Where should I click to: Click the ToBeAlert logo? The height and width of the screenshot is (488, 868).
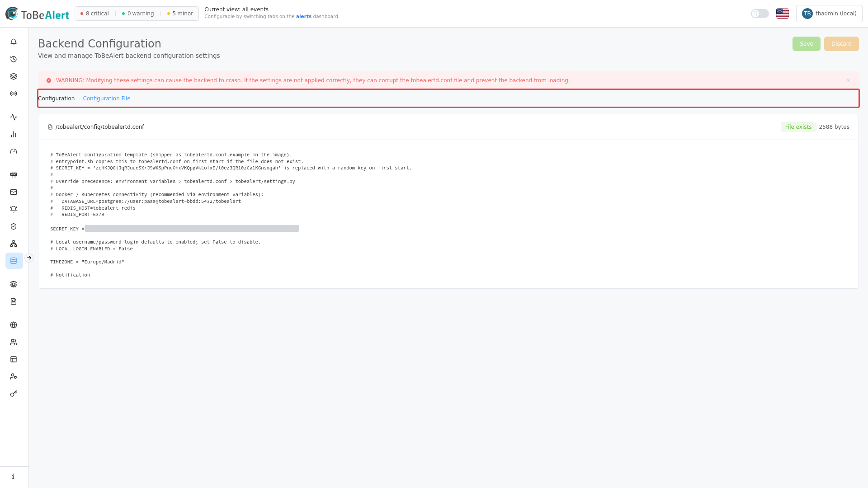coord(37,14)
